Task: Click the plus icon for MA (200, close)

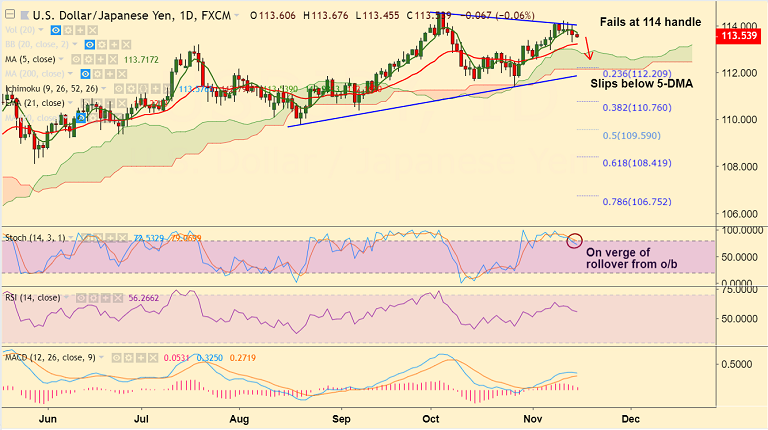Action: (x=110, y=74)
